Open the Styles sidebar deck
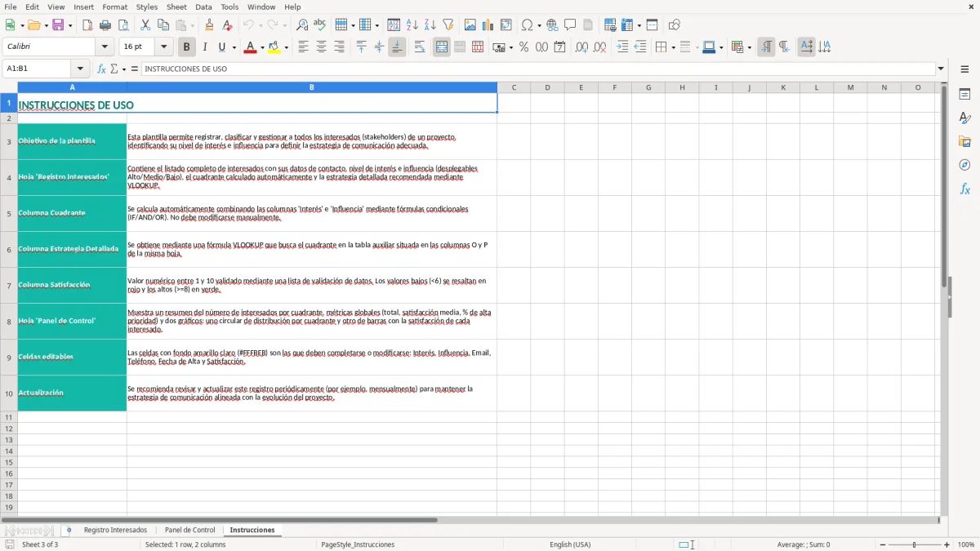 tap(964, 118)
